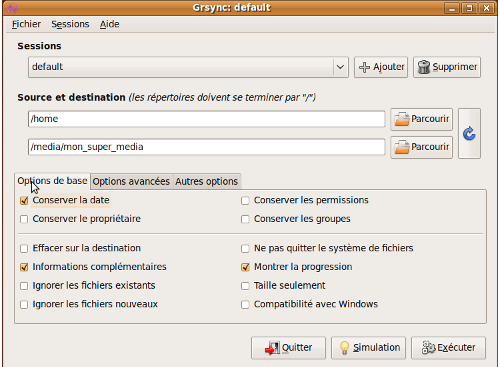Click the Exécuter button
Screen dimensions: 500x367
[448, 348]
